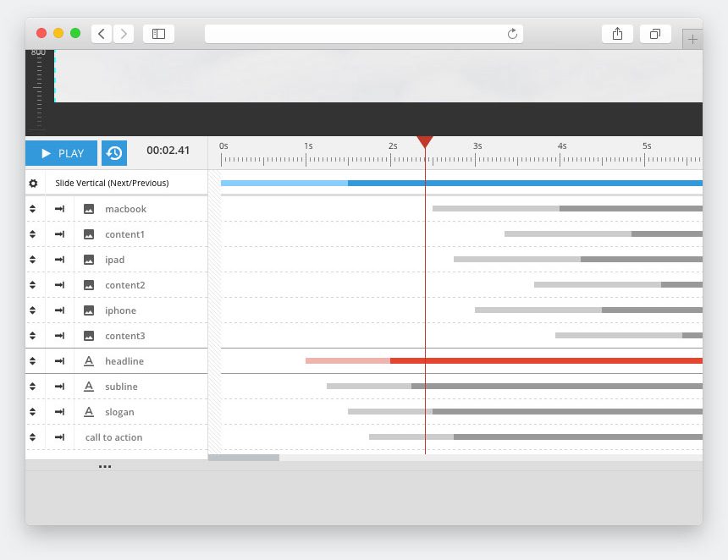Click the red playhead marker
The image size is (728, 560).
[x=425, y=142]
